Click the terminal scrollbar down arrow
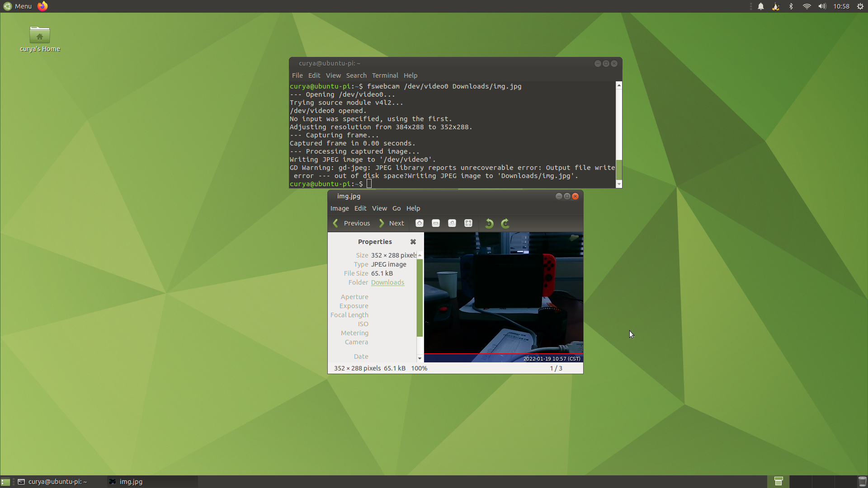The height and width of the screenshot is (488, 868). 619,184
